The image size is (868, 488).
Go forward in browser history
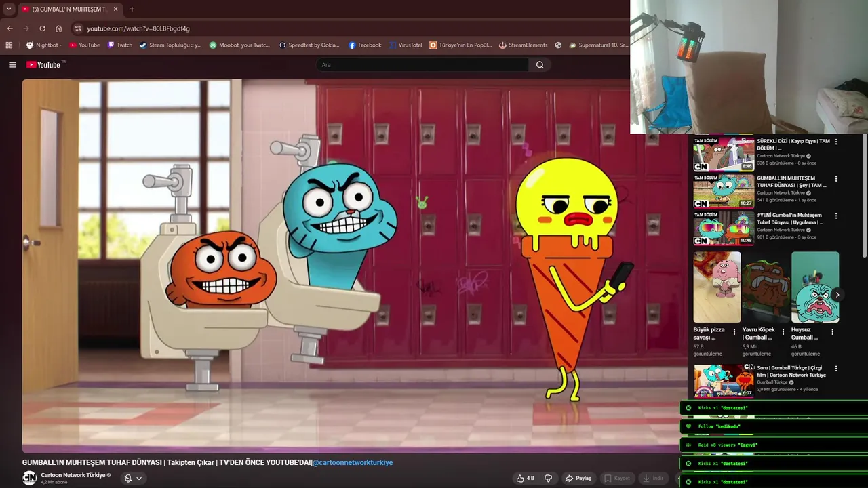[26, 28]
